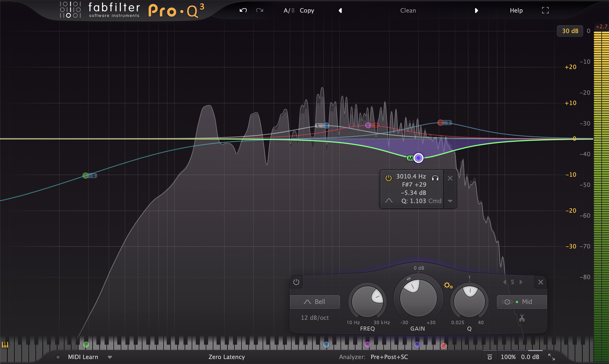Select the blue L band node
Screen dimensions: 609x364
(x=326, y=126)
